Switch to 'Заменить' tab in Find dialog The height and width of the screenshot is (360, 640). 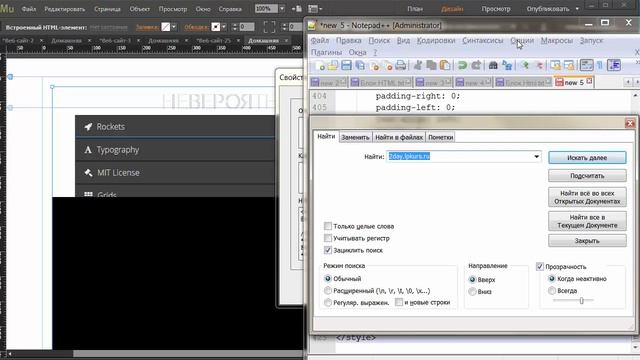click(x=355, y=137)
